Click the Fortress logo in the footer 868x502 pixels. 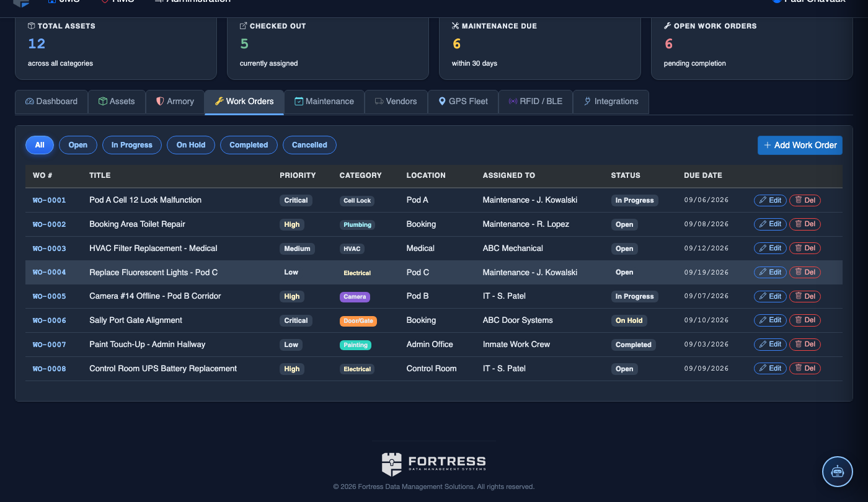pos(434,464)
